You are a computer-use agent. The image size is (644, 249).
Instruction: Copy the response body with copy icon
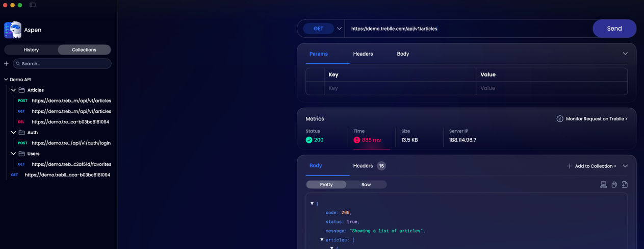pos(614,185)
